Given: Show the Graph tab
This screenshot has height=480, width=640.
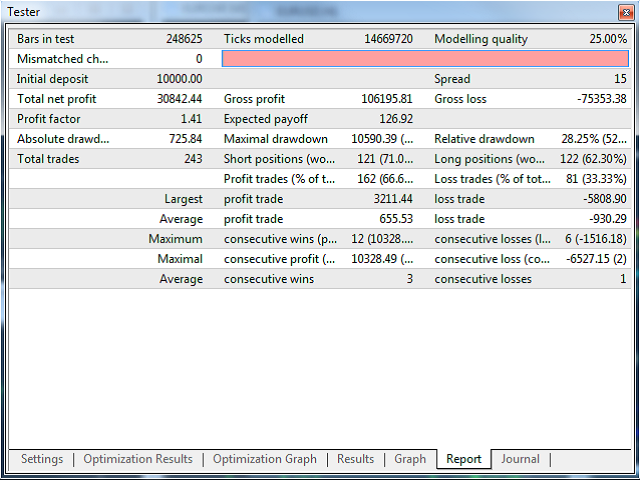Looking at the screenshot, I should pyautogui.click(x=410, y=459).
